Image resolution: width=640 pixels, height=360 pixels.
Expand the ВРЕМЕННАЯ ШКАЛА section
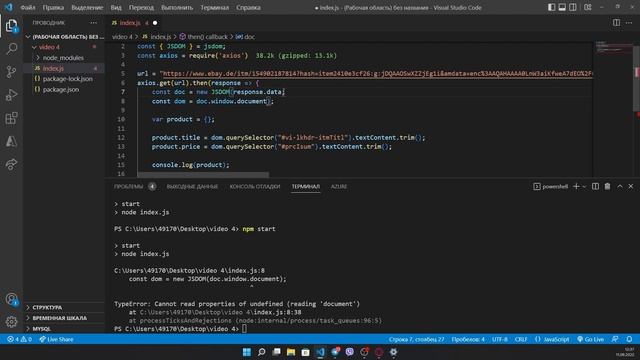coord(65,318)
